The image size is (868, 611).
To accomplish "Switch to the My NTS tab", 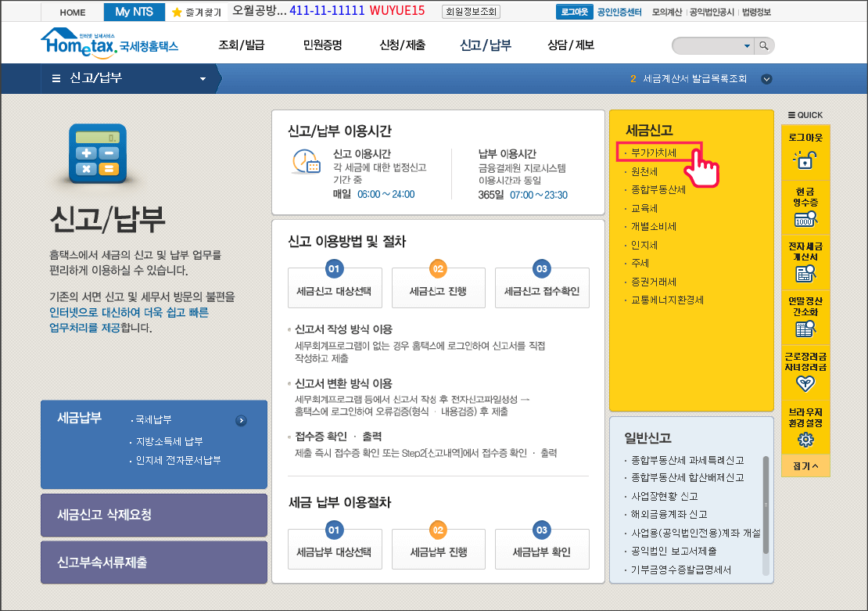I will click(134, 12).
